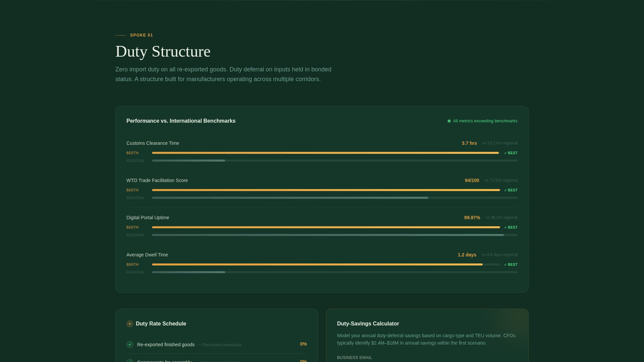The width and height of the screenshot is (644, 362).
Task: Click the All metrics exceeding benchmarks link
Action: pos(485,121)
